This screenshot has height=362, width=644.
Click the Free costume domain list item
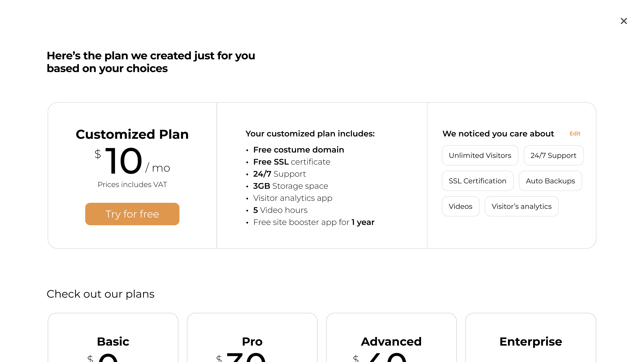[x=299, y=150]
